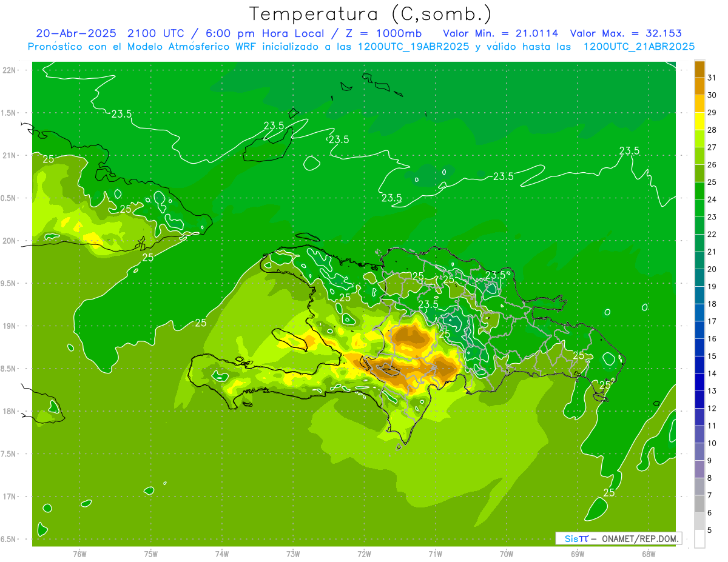This screenshot has height=562, width=728.
Task: Click the gray legend swatch between 6 and 7
Action: (x=699, y=504)
